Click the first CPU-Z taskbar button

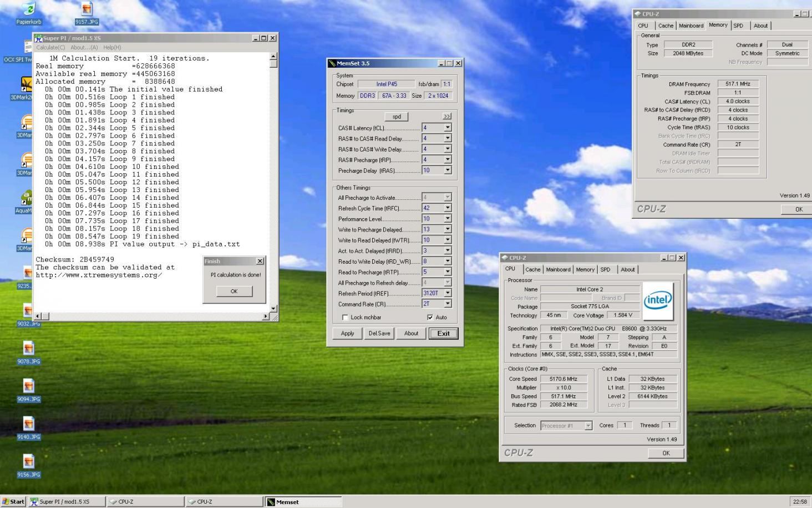[145, 501]
